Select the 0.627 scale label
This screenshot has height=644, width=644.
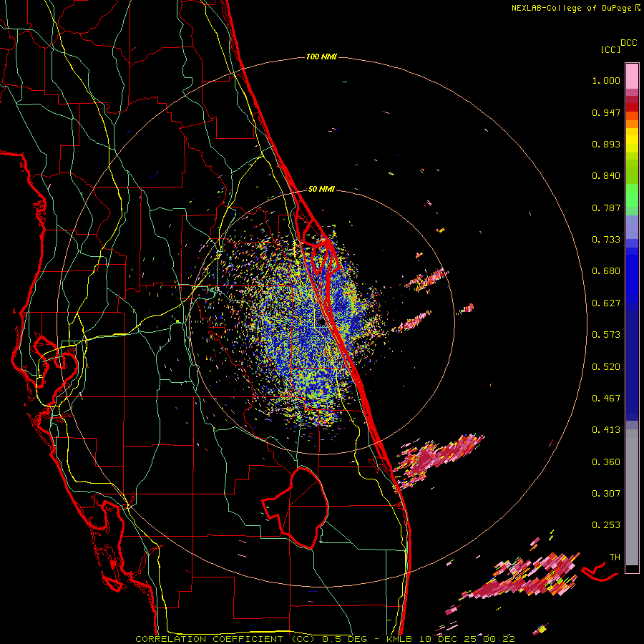click(x=606, y=303)
